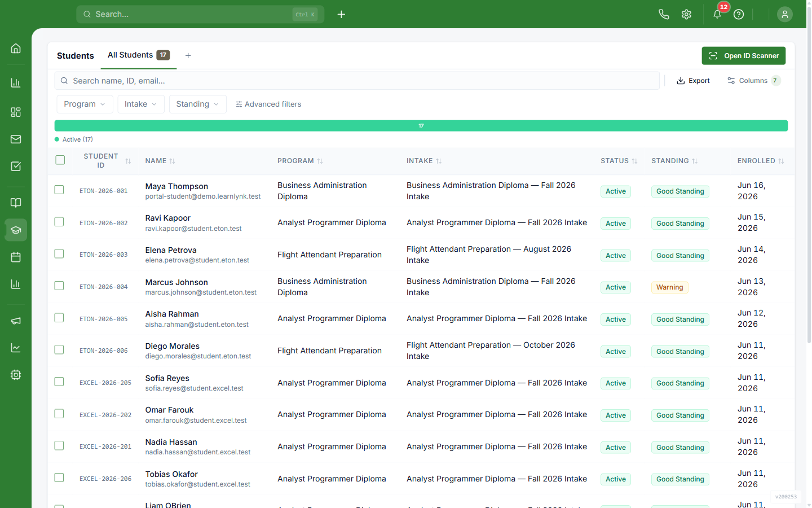Check the Elena Petrova row checkbox
This screenshot has width=812, height=508.
tap(59, 253)
